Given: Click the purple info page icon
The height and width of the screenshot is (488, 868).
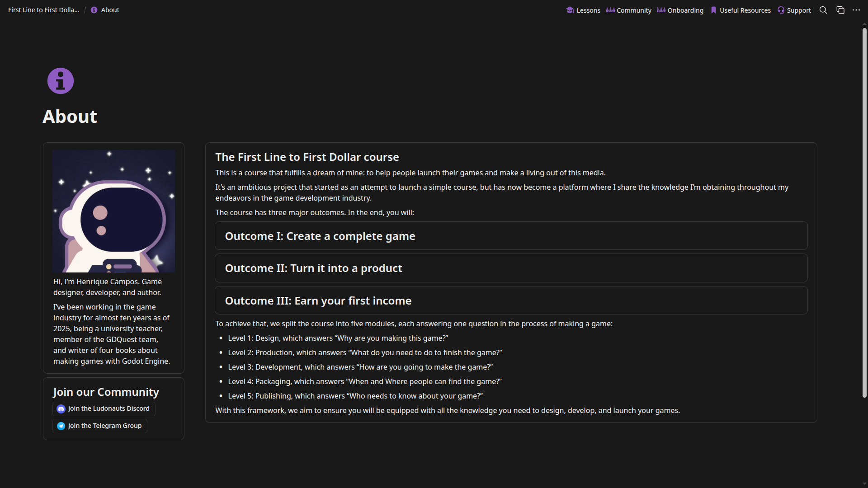Looking at the screenshot, I should (x=61, y=81).
